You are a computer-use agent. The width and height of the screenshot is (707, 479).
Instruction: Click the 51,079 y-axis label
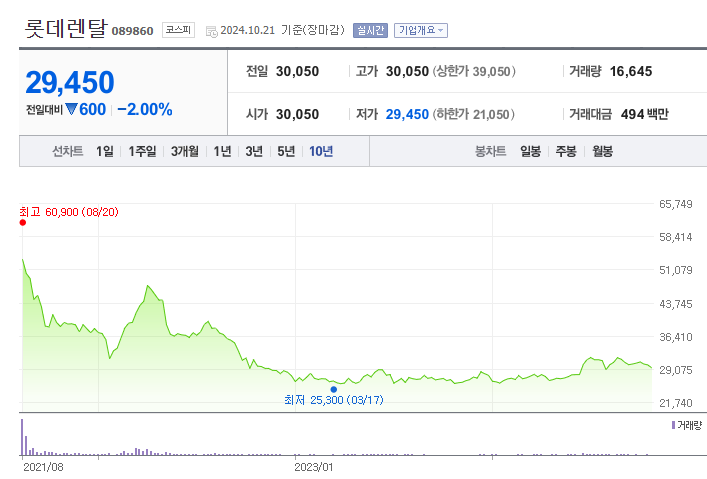coord(675,270)
